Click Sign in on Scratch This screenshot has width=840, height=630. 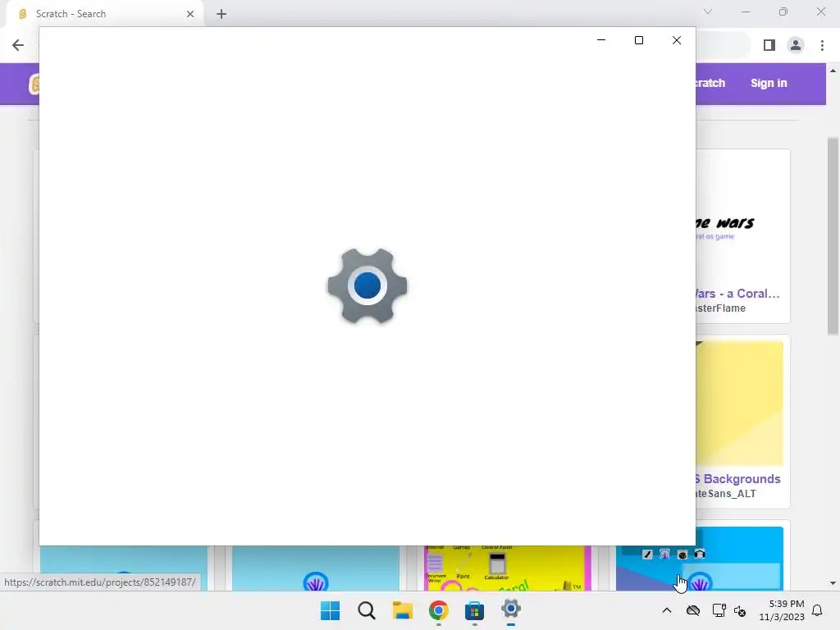[x=769, y=83]
